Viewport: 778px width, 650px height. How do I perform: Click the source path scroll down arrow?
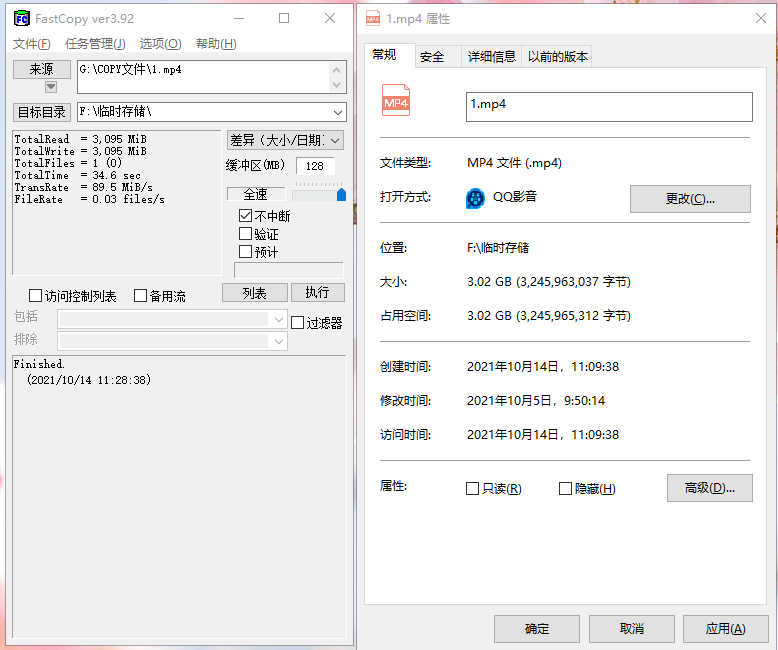point(336,85)
